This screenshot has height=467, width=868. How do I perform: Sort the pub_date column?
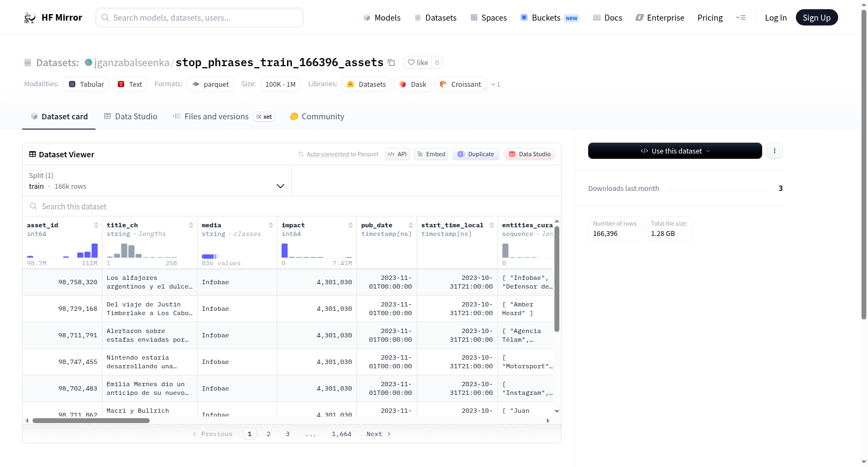point(411,225)
